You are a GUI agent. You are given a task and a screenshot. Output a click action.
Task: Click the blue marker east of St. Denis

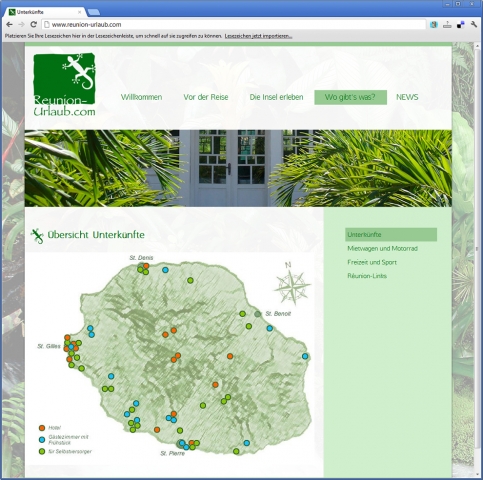(x=165, y=270)
